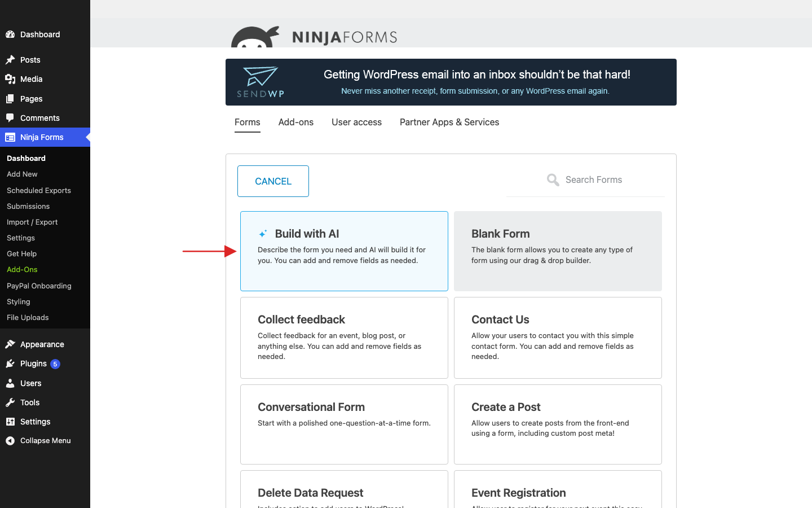
Task: Click the Plugins plug icon
Action: [10, 364]
